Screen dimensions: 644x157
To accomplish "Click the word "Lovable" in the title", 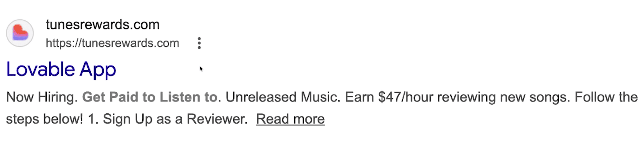I will coord(41,70).
